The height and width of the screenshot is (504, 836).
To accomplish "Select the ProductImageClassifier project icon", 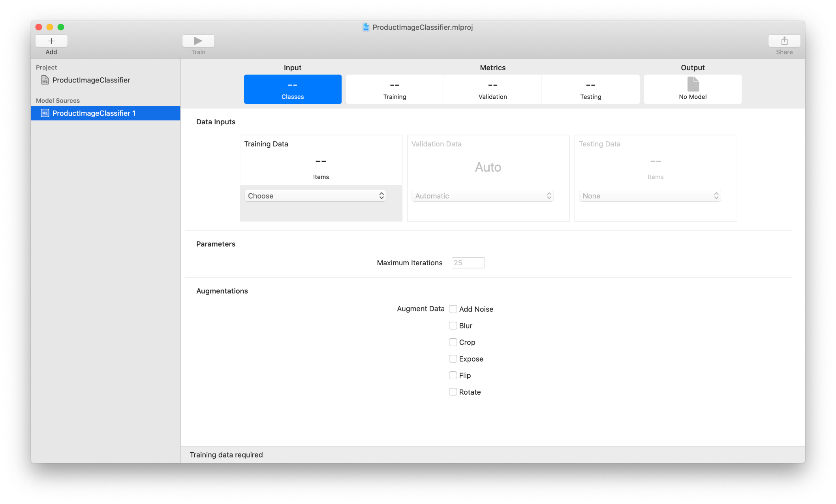I will pos(45,80).
